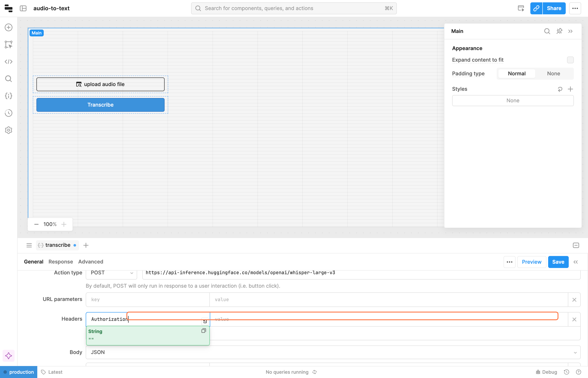588x378 pixels.
Task: Open the Debug console in status bar
Action: (546, 372)
